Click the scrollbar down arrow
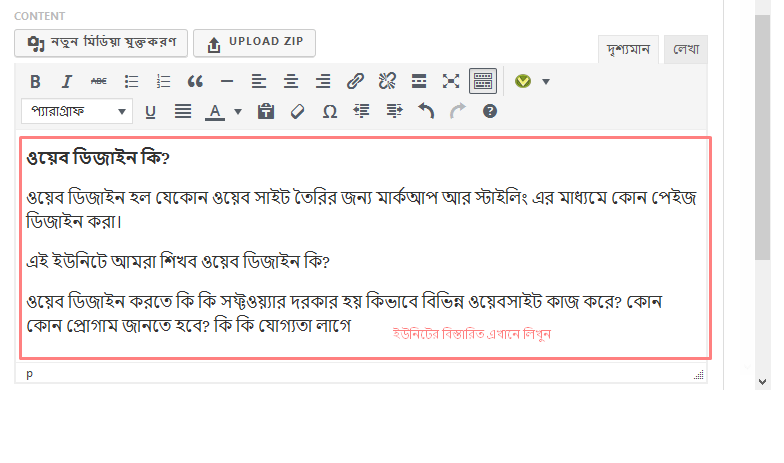The width and height of the screenshot is (784, 463). [x=762, y=382]
